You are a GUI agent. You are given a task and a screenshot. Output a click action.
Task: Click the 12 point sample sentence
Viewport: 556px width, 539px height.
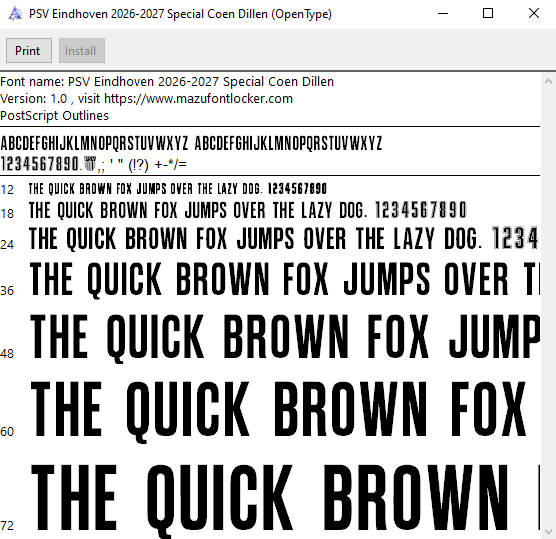point(178,189)
